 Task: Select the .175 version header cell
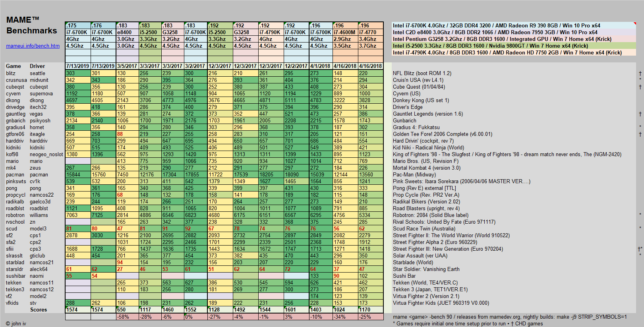[78, 25]
